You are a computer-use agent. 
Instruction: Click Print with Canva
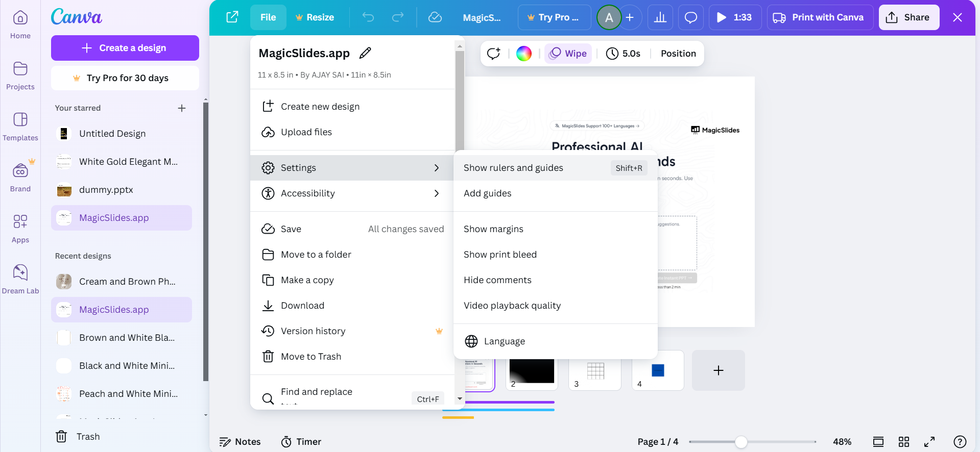pos(820,17)
